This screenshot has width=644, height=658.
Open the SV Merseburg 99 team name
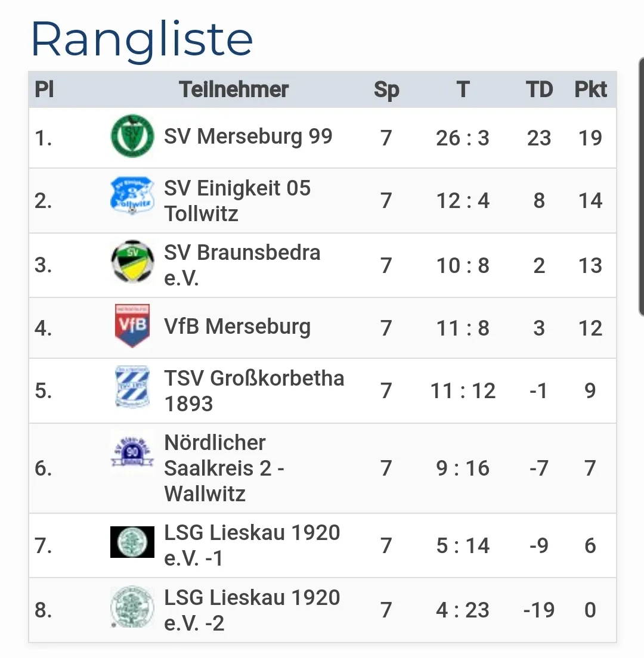248,136
